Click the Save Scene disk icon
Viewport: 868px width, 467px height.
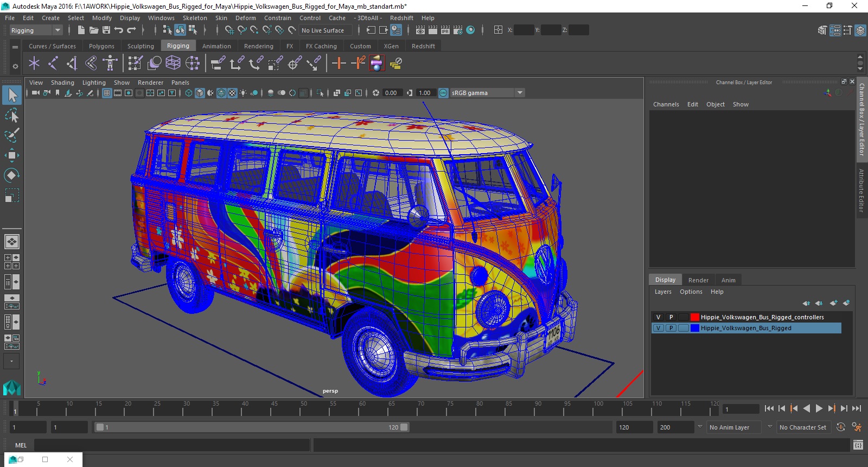coord(106,30)
